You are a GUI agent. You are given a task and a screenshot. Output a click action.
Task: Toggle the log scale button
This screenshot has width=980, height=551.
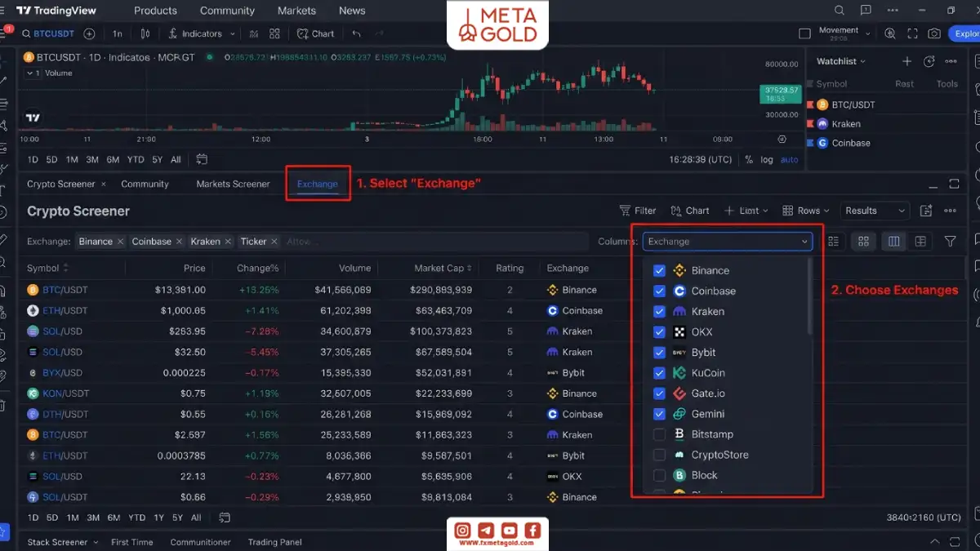[x=767, y=160]
